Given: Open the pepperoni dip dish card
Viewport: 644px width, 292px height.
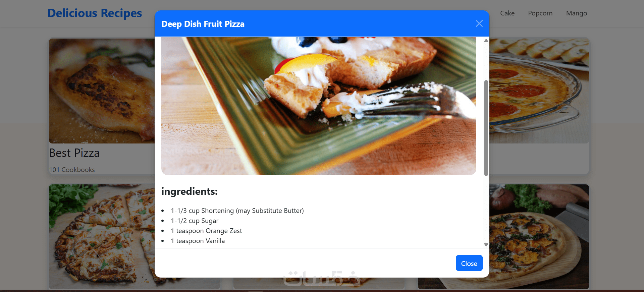Looking at the screenshot, I should click(539, 91).
